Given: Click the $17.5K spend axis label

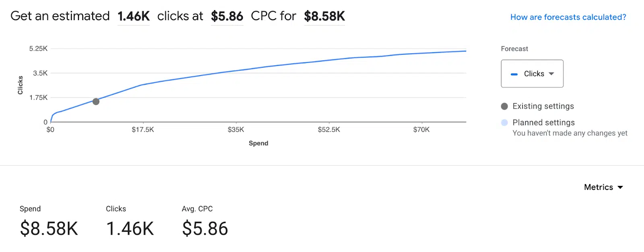Looking at the screenshot, I should pos(143,130).
